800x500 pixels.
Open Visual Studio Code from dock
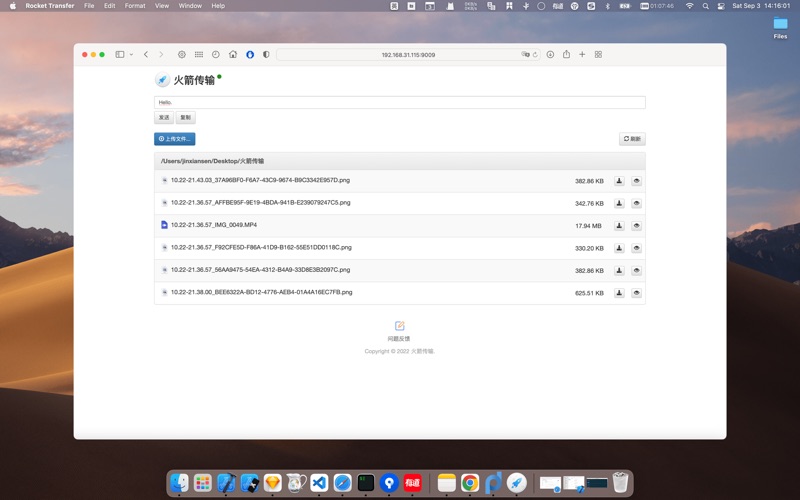point(319,482)
